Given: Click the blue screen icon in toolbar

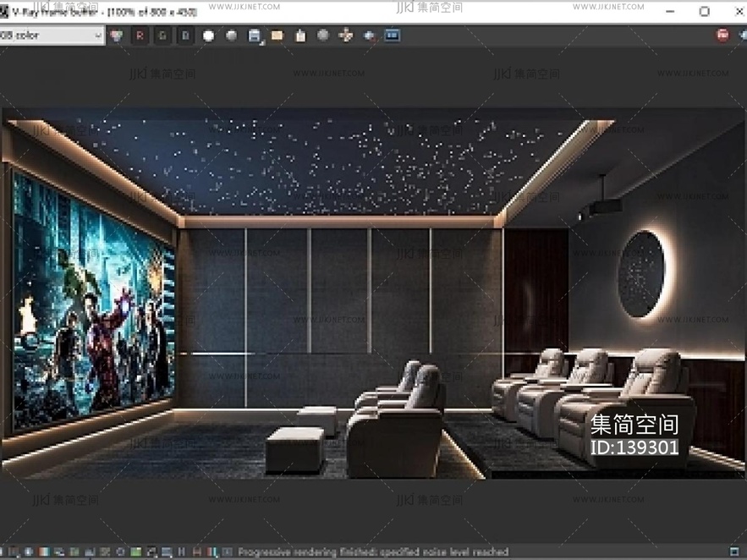Looking at the screenshot, I should pyautogui.click(x=392, y=36).
